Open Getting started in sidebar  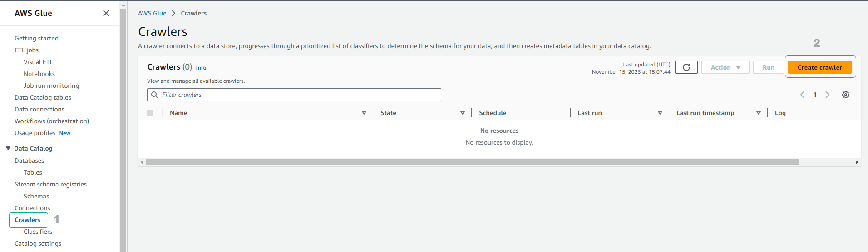tap(36, 38)
